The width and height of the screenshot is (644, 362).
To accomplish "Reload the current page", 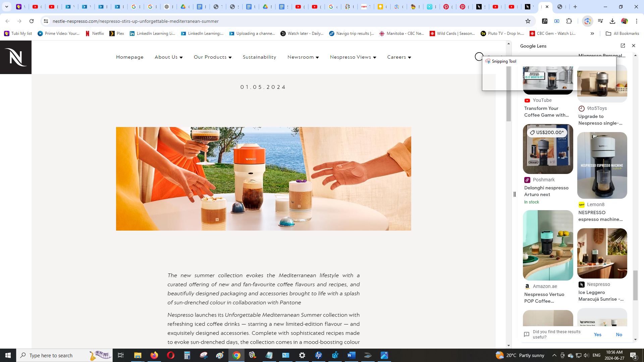I will click(32, 21).
